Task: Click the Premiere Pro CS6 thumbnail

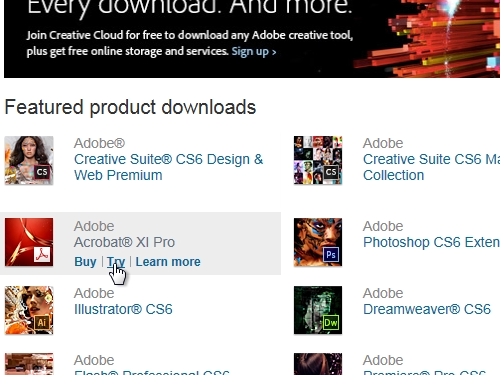Action: (318, 364)
